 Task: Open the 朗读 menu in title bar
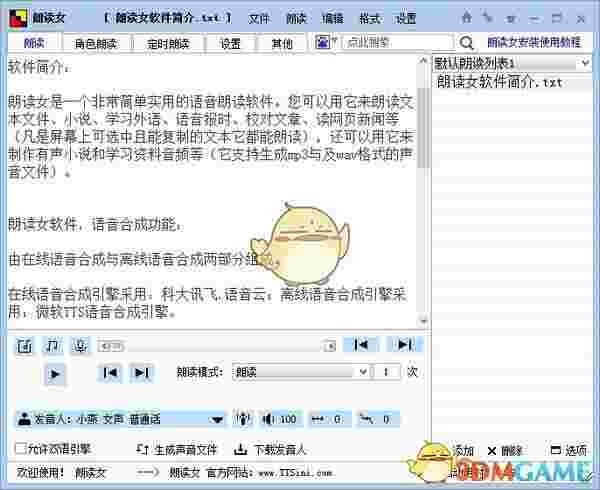pos(296,18)
